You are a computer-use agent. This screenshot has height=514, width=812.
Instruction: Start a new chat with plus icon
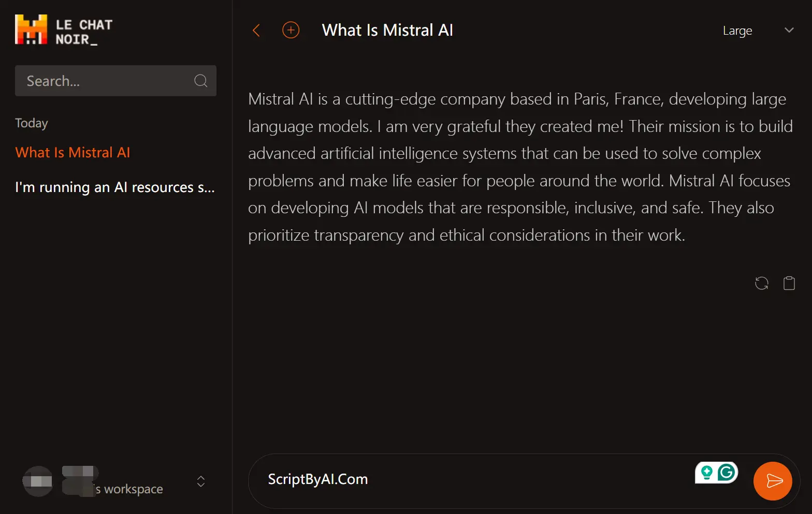tap(291, 31)
